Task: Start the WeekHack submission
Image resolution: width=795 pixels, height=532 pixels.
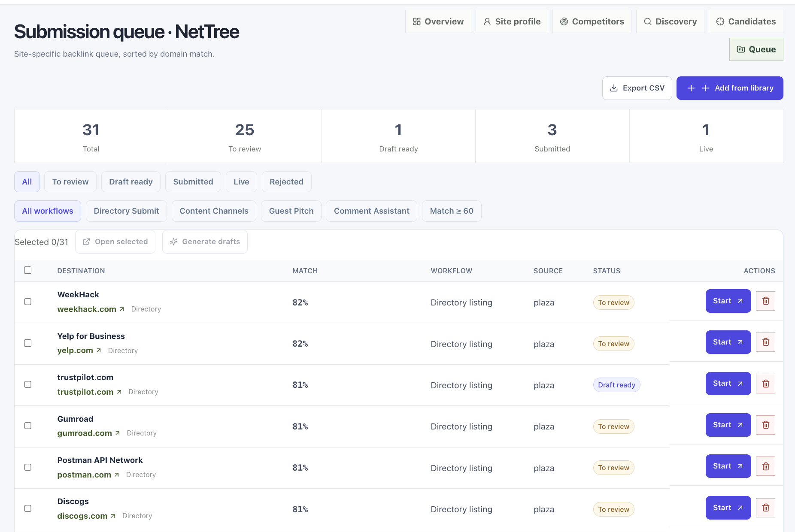Action: pos(728,301)
